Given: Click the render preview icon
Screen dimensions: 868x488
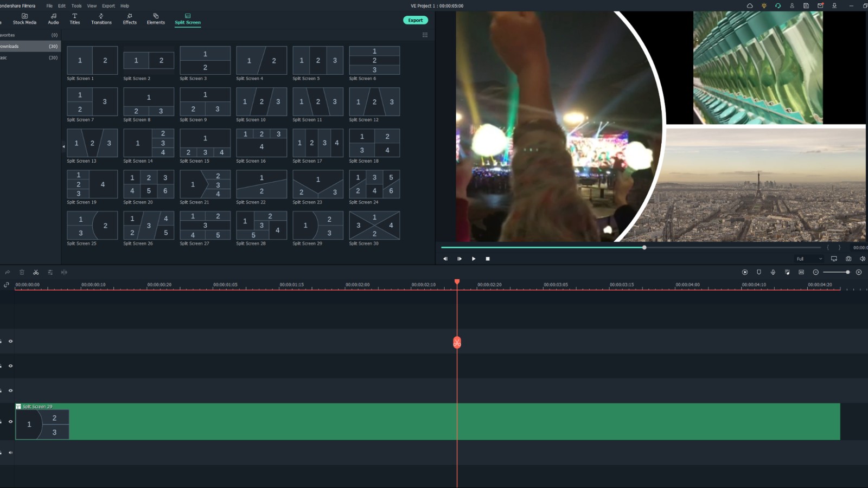Looking at the screenshot, I should [x=745, y=272].
